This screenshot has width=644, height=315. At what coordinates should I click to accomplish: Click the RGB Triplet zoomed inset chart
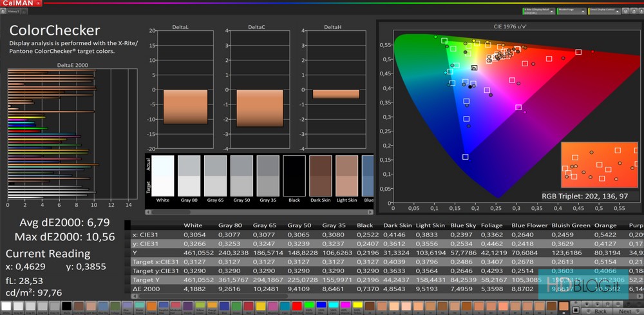coord(598,164)
